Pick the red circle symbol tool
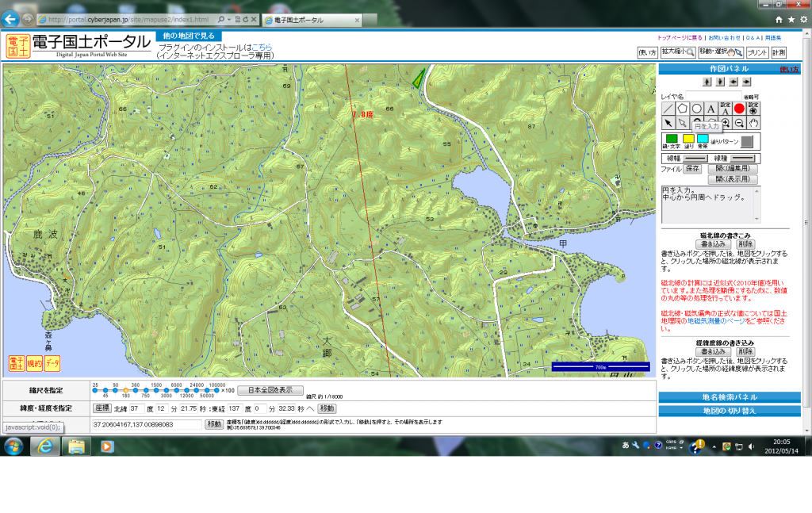The height and width of the screenshot is (513, 812). click(x=739, y=109)
